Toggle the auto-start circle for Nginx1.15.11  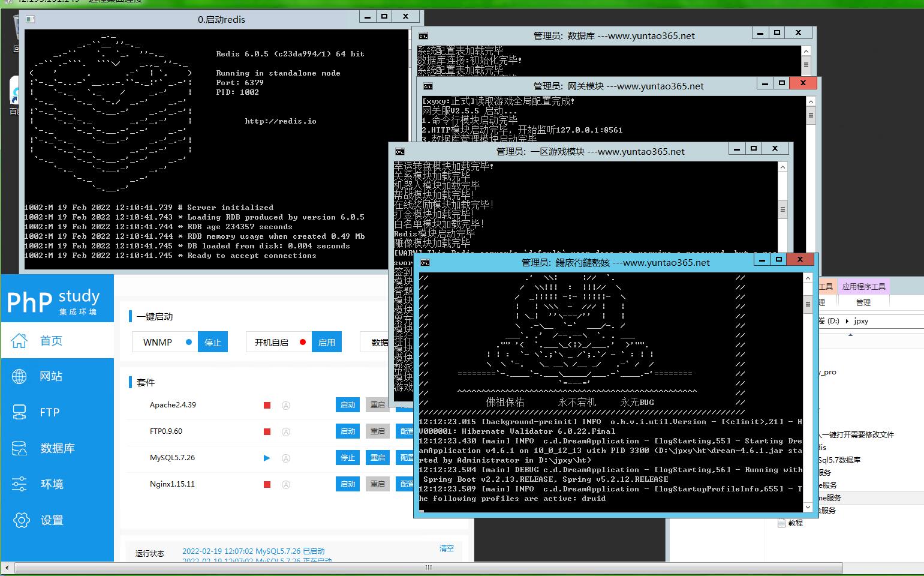286,484
